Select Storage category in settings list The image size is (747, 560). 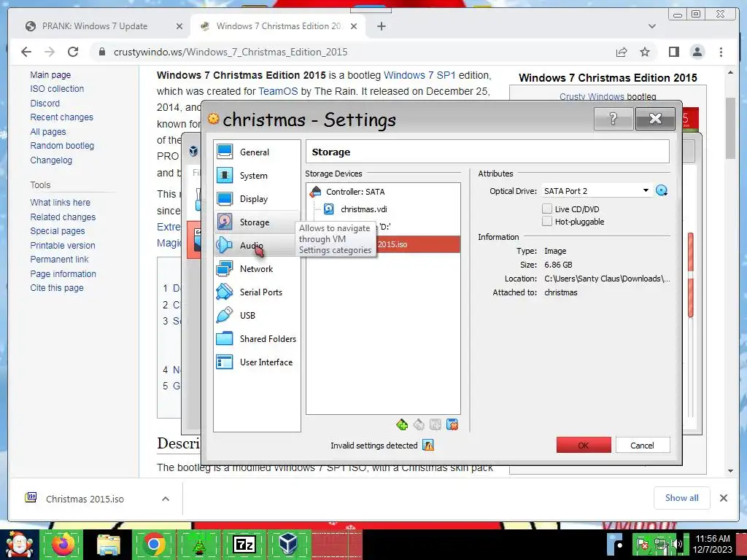coord(257,222)
